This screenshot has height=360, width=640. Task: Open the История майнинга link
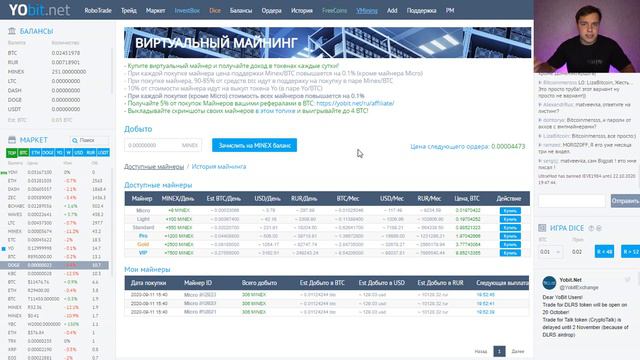pos(219,167)
